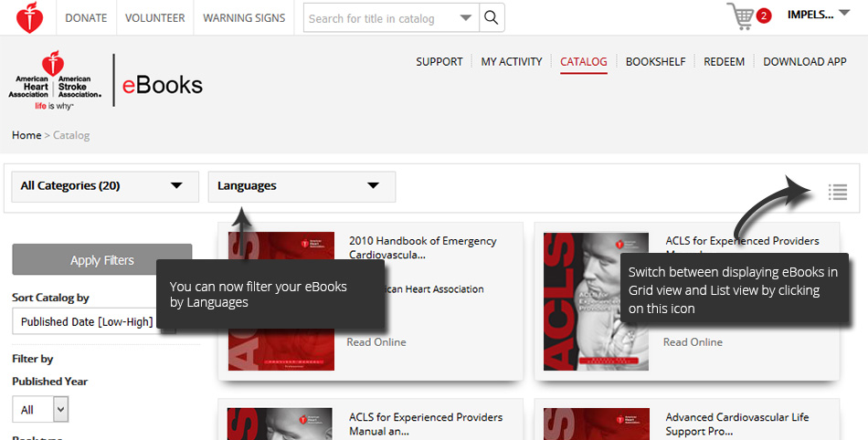
Task: Read Online the first ACLS for Experienced Providers
Action: coord(693,342)
